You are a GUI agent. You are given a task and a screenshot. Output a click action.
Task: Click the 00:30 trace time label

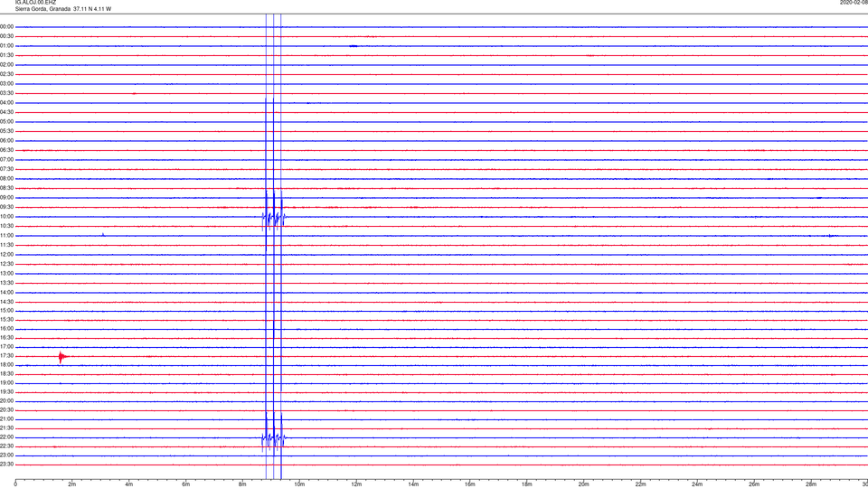(6, 36)
